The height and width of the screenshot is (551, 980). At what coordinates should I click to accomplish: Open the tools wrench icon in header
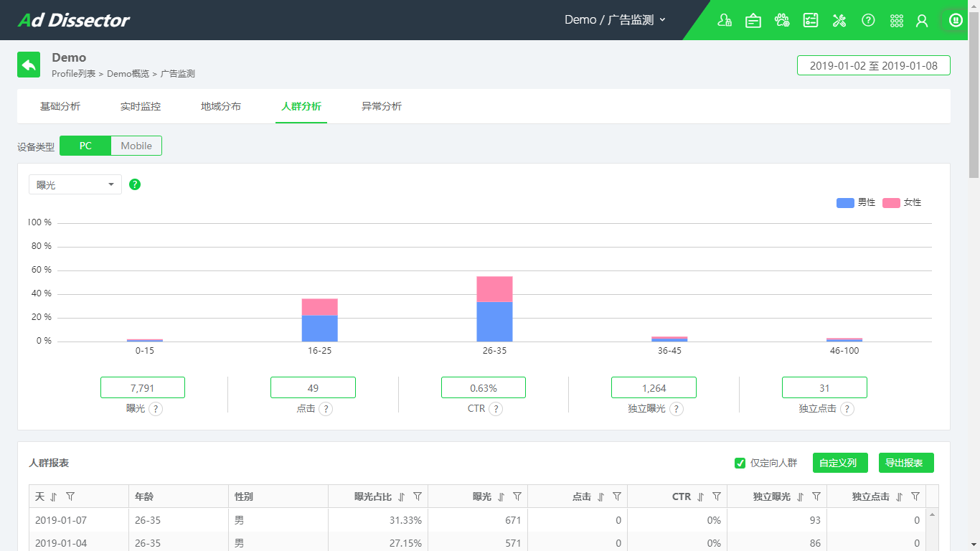point(839,20)
